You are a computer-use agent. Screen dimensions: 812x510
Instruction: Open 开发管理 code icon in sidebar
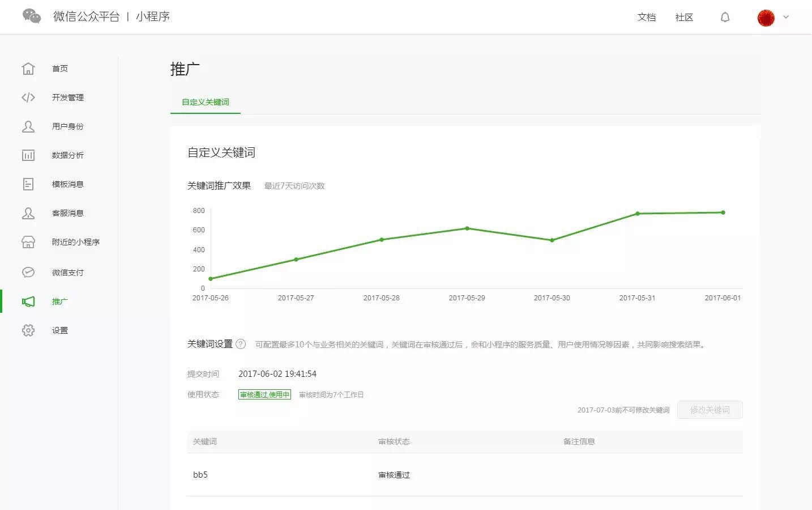[28, 97]
